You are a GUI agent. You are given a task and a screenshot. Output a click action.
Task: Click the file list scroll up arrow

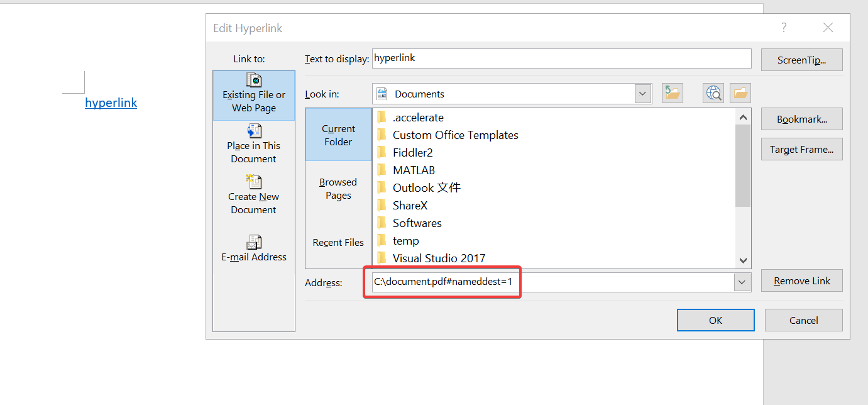743,117
